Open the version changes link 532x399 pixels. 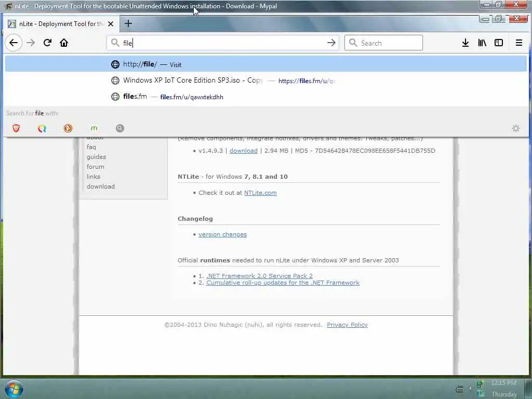tap(222, 234)
